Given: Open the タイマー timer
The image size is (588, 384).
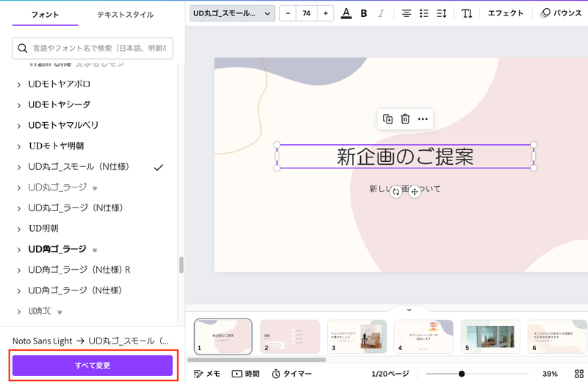Looking at the screenshot, I should [x=292, y=374].
